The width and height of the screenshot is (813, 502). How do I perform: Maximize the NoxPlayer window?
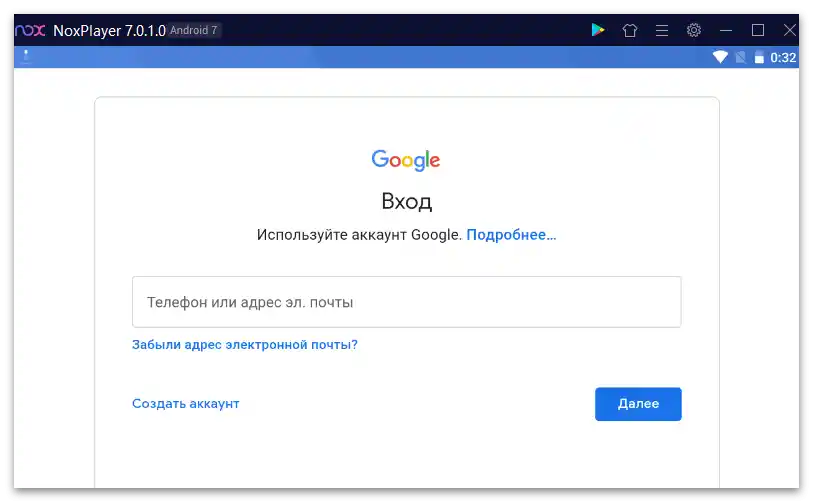[758, 31]
